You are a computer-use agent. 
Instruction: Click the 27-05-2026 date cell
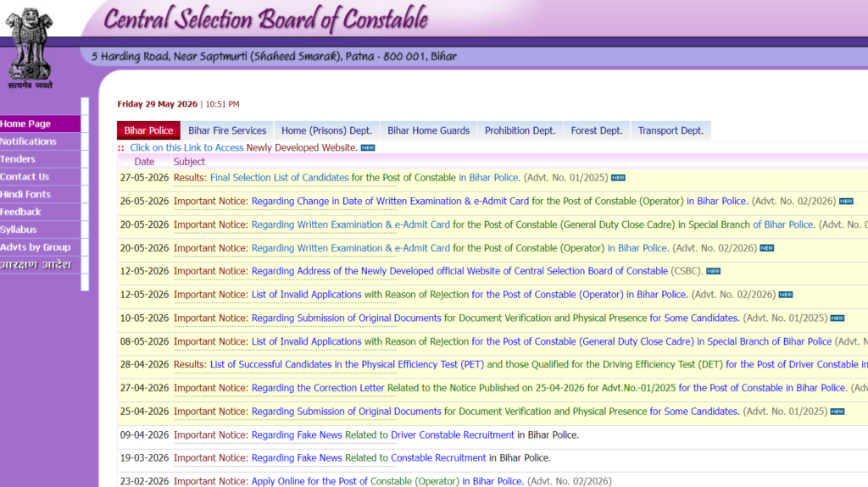click(144, 178)
